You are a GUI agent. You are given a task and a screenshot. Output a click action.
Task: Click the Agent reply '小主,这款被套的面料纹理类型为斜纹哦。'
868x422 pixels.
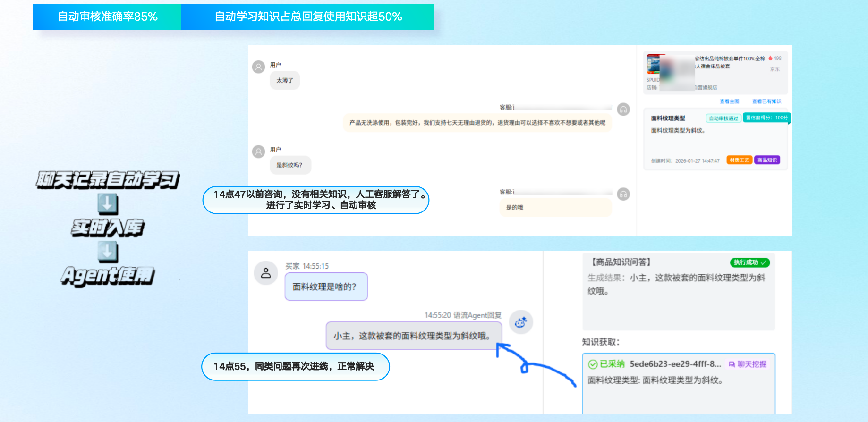click(414, 336)
